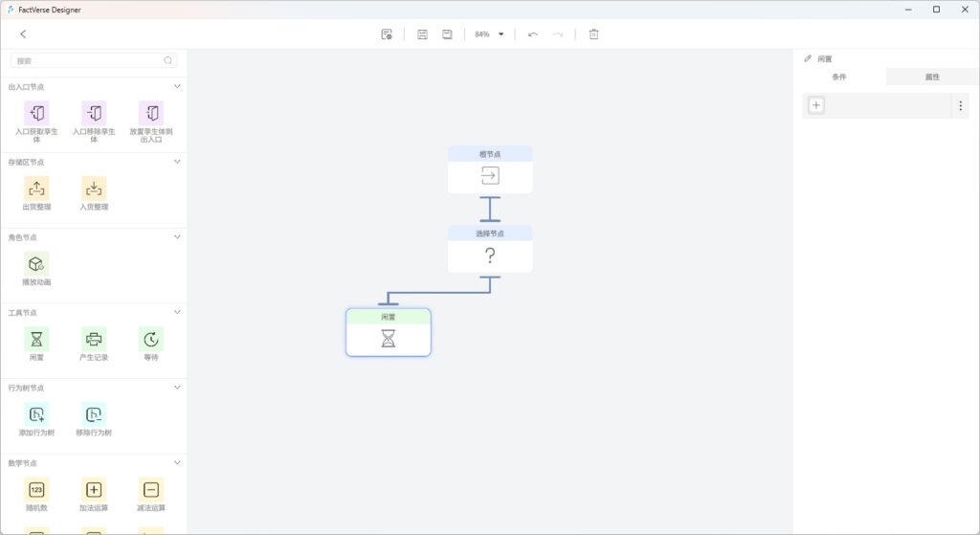Collapse the 工具节点 section chevron

pos(177,312)
